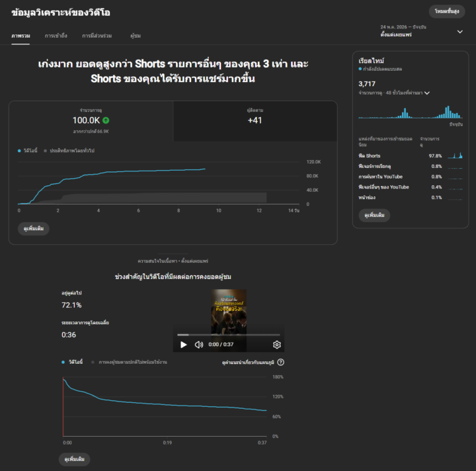
Task: Switch to the การมีส่วนร่วม tab
Action: [x=97, y=36]
